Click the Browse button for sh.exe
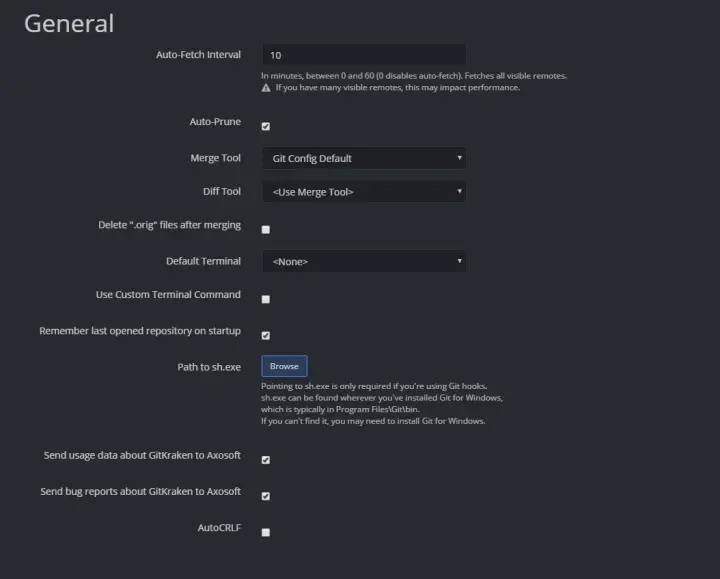The width and height of the screenshot is (720, 579). tap(284, 367)
